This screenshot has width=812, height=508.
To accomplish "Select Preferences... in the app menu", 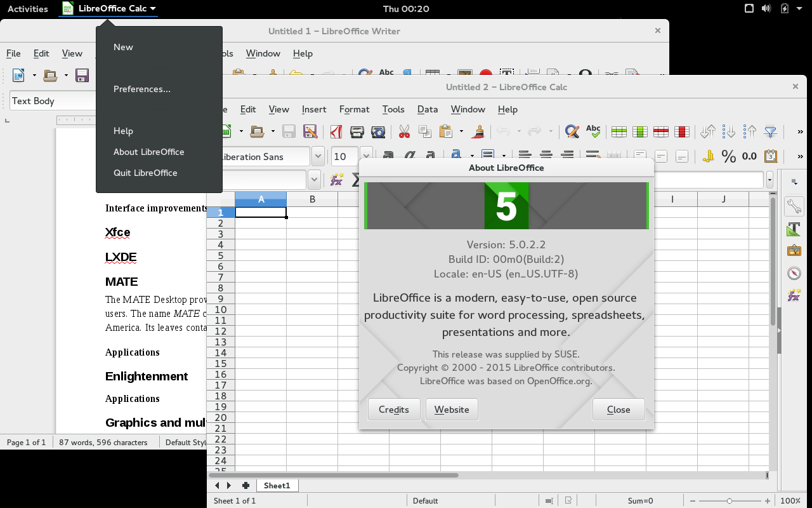I will pos(142,89).
